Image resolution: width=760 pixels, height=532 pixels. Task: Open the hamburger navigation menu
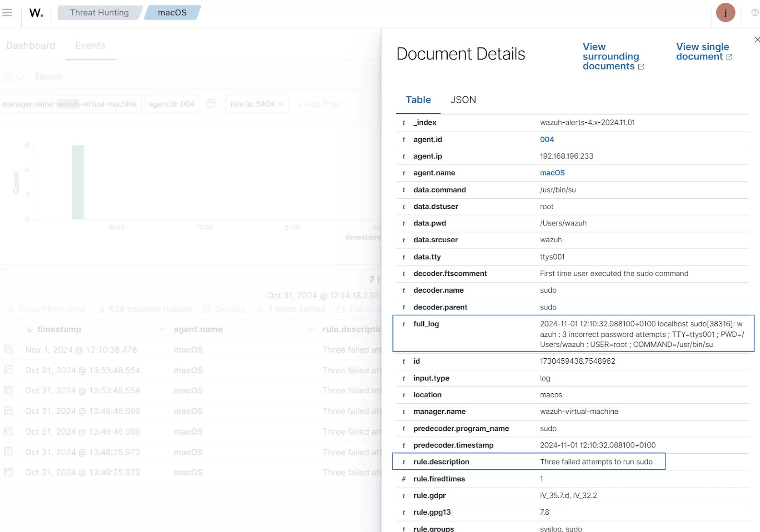click(x=7, y=12)
